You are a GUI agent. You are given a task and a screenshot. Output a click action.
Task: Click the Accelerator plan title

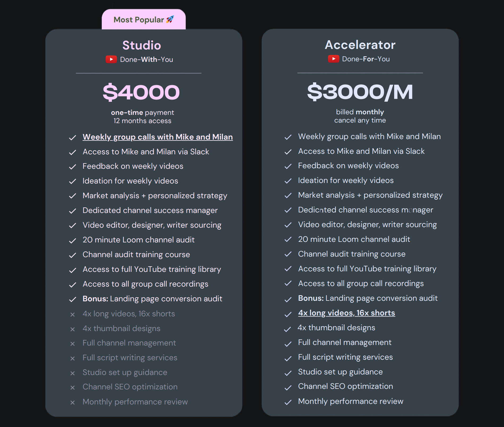(x=360, y=45)
